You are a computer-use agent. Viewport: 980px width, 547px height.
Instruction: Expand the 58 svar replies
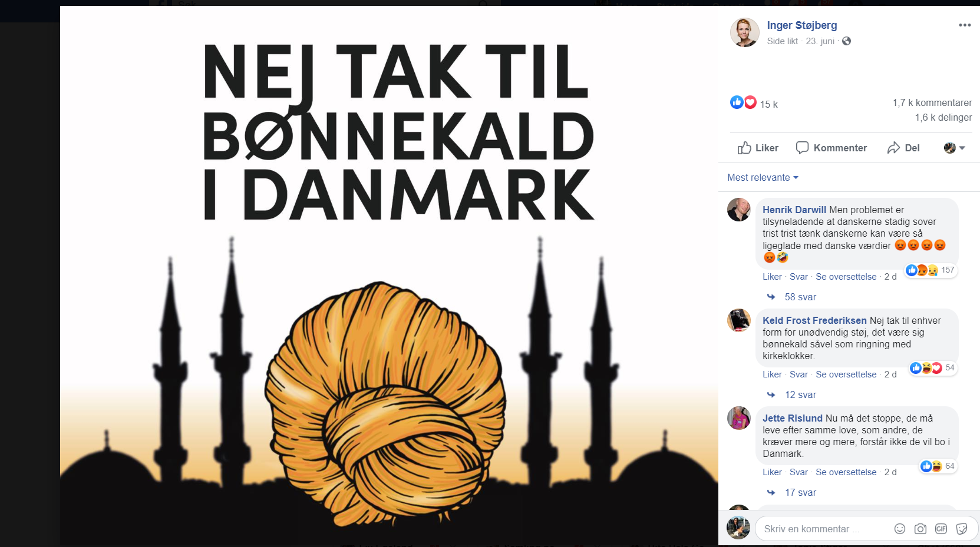[x=800, y=297]
